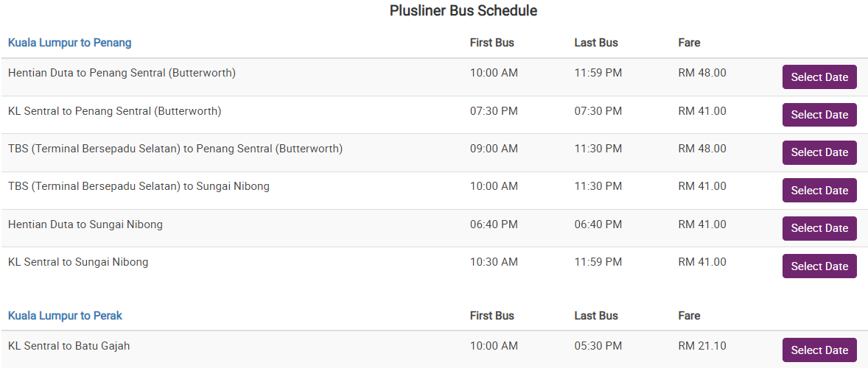Select Date for KL Sentral to Sungai Nibong

tap(819, 266)
